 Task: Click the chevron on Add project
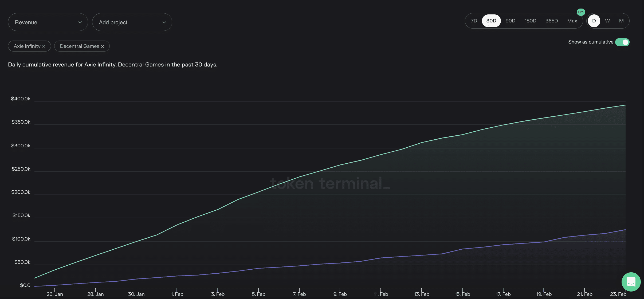164,22
